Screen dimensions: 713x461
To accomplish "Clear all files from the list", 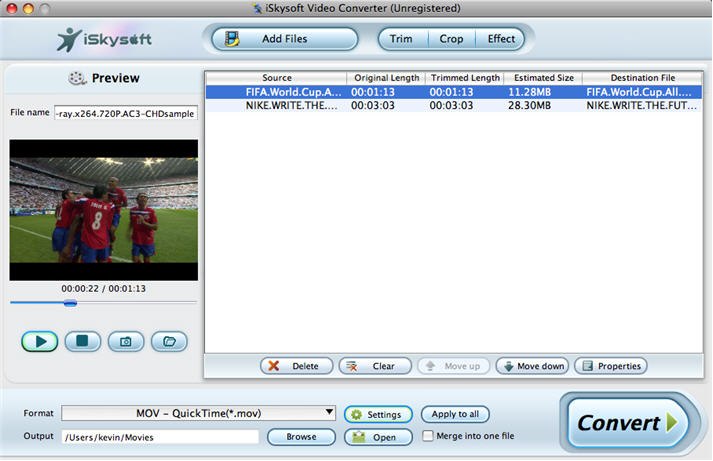I will tap(375, 366).
